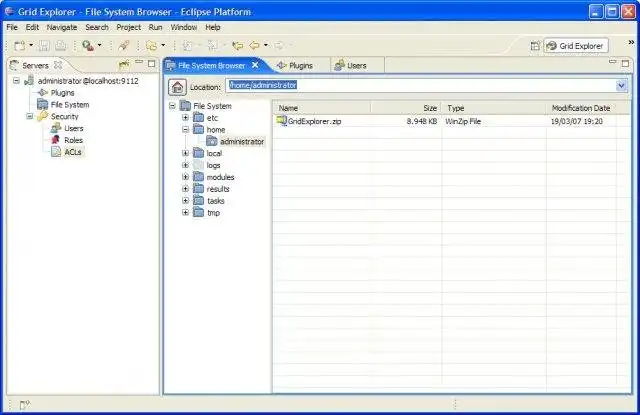Screen dimensions: 640x415
Task: Click the Back navigation arrow icon
Action: click(255, 46)
